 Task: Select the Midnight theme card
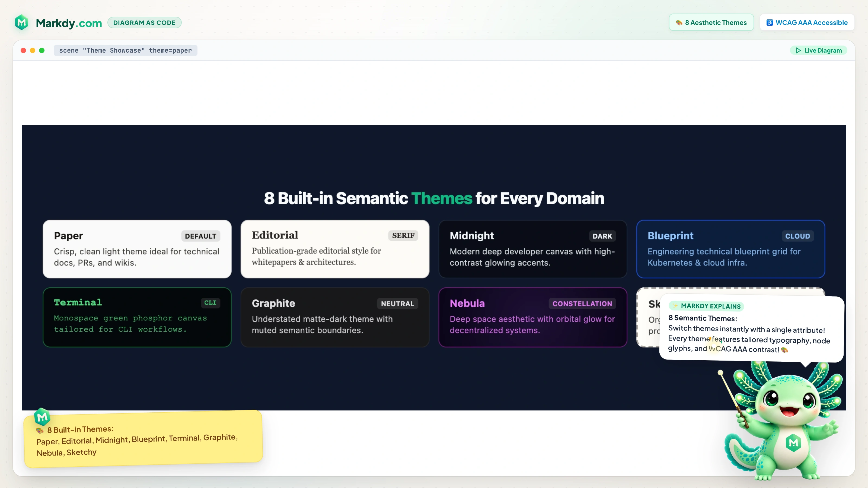coord(533,249)
